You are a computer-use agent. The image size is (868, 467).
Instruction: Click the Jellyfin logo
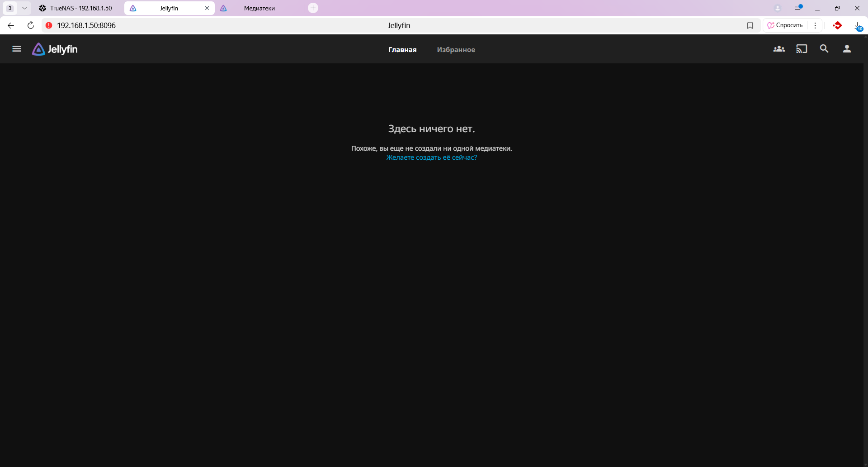[x=55, y=49]
